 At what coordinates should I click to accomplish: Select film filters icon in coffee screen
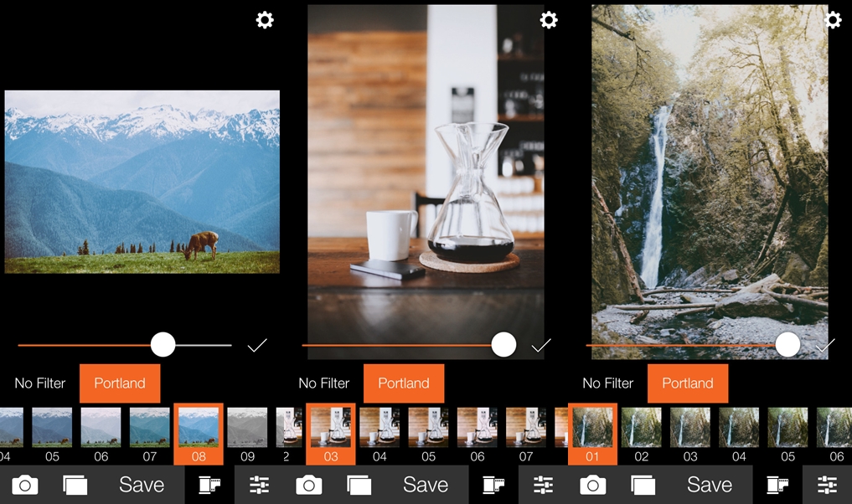pyautogui.click(x=493, y=485)
